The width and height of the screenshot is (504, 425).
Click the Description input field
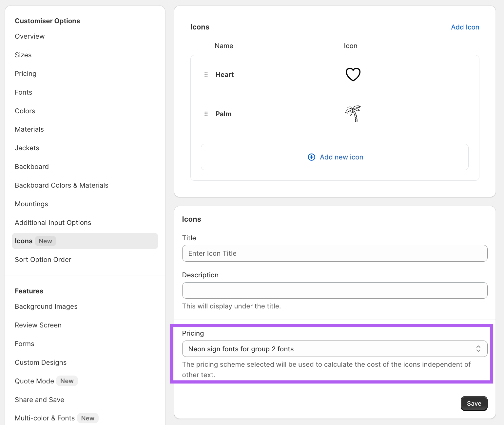click(x=334, y=290)
